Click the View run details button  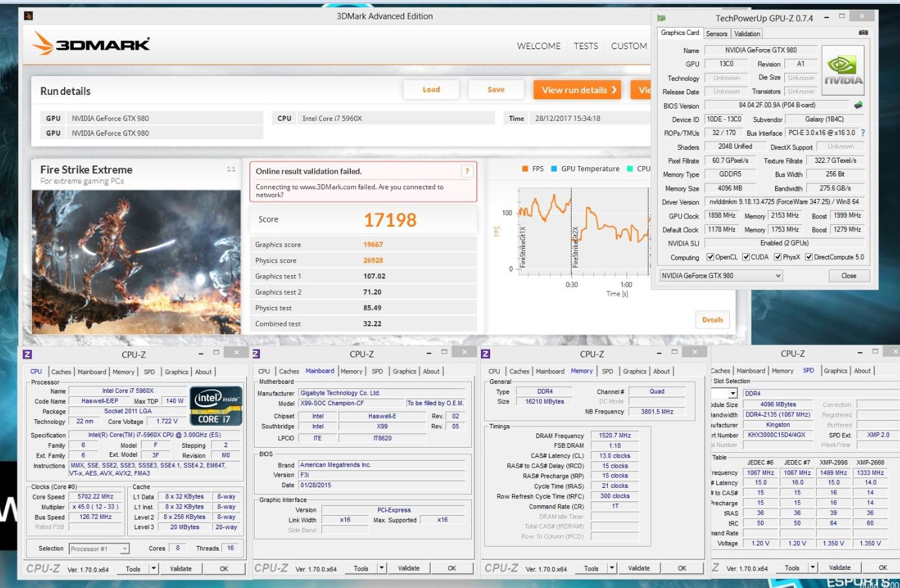tap(577, 90)
